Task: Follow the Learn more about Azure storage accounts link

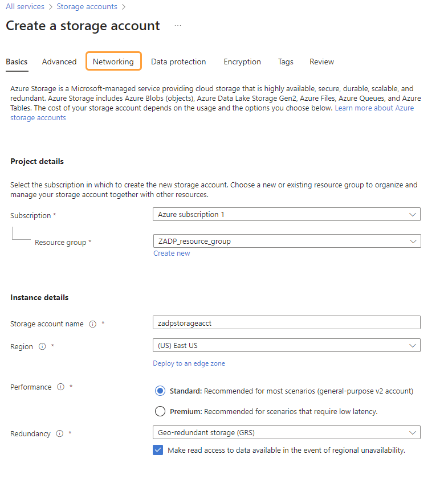Action: click(x=374, y=108)
